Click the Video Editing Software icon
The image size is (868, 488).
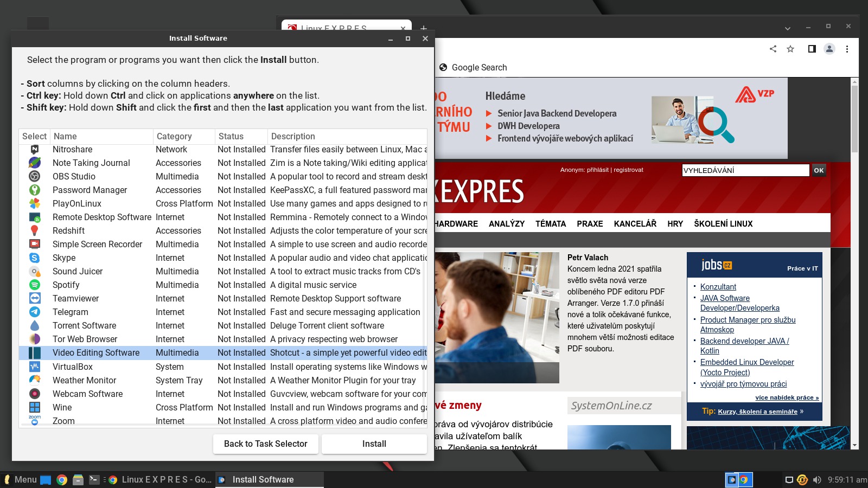(35, 352)
